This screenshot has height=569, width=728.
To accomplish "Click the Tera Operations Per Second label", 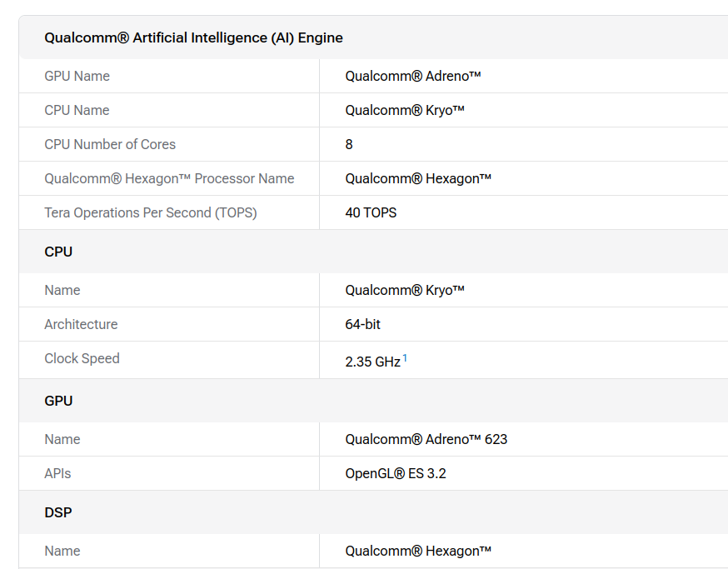I will [151, 212].
